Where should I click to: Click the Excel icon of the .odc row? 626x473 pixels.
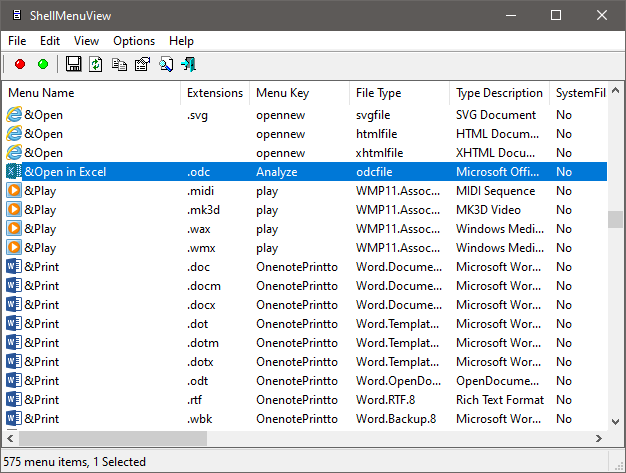(x=14, y=172)
